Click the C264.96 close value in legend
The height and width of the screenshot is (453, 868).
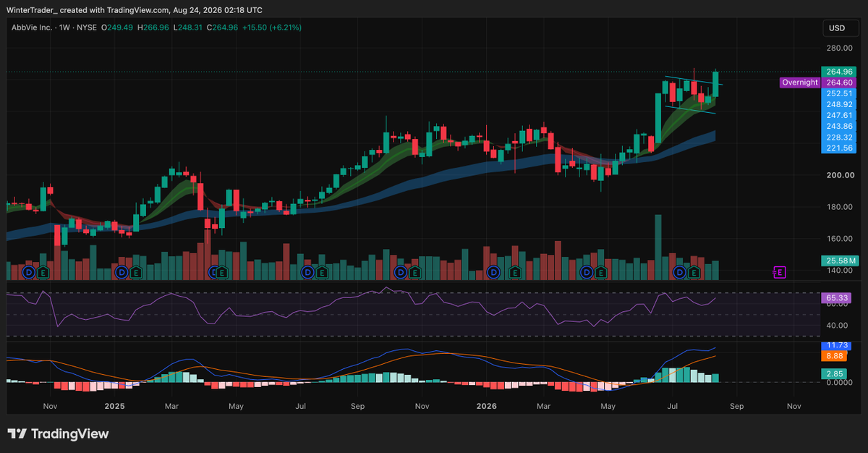tap(221, 27)
